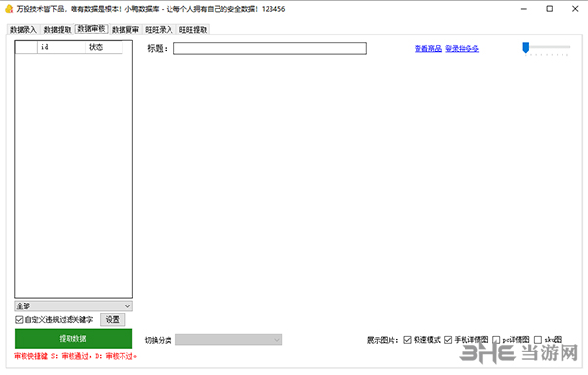This screenshot has height=375, width=588.
Task: Open the 数据复审 tab
Action: point(125,30)
